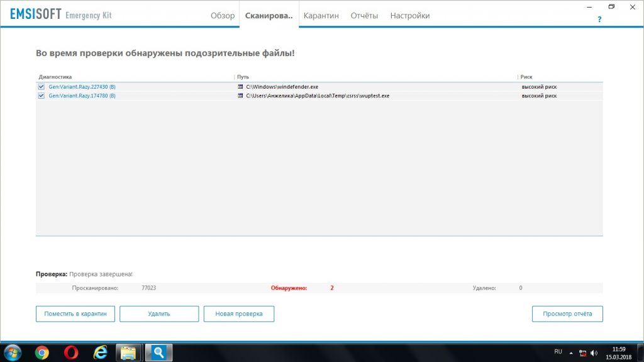This screenshot has height=362, width=644.
Task: Sort by the Риск column header
Action: tap(526, 77)
